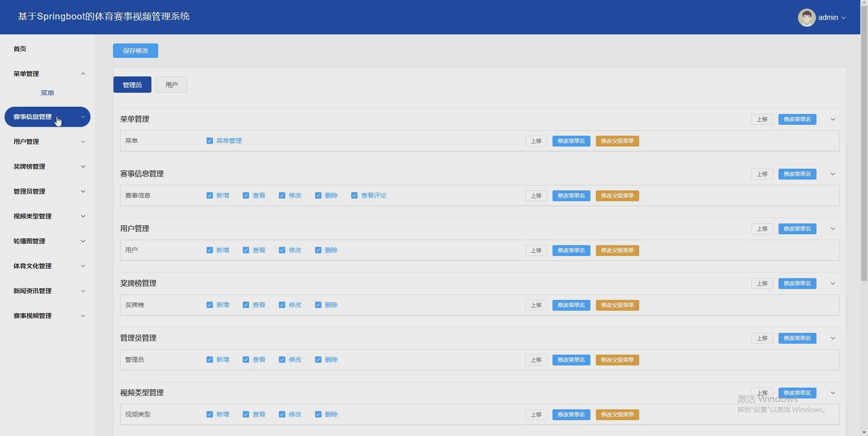Expand the 轮播图管理 sidebar chevron
Viewport: 868px width, 436px height.
coord(83,241)
